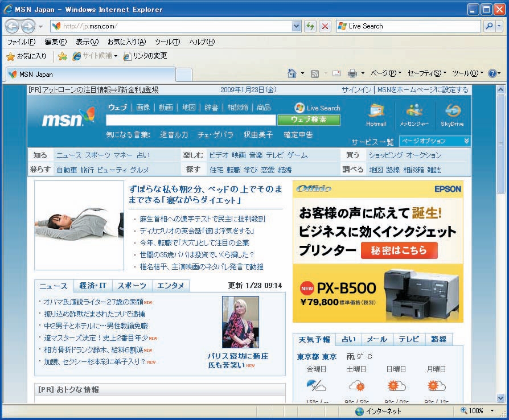Image resolution: width=509 pixels, height=420 pixels.
Task: Click the Live Search input box
Action: [x=408, y=26]
